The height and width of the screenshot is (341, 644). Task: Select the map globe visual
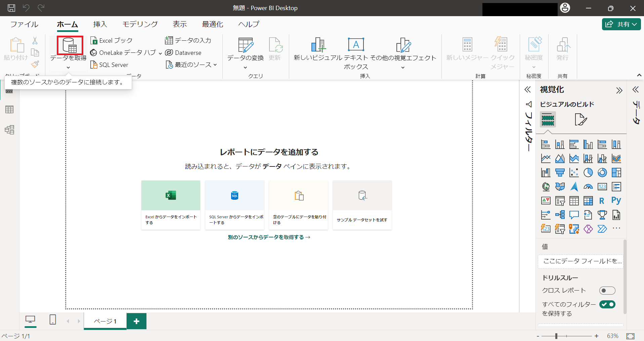coord(546,187)
